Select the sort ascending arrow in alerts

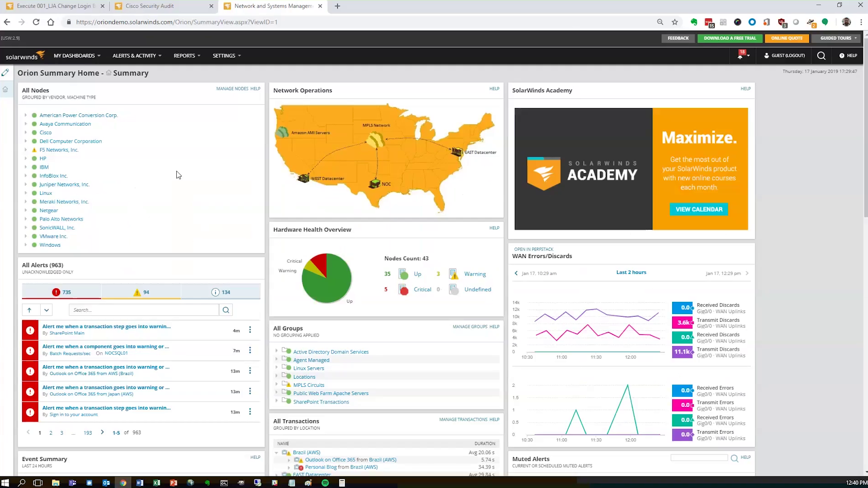tap(29, 310)
